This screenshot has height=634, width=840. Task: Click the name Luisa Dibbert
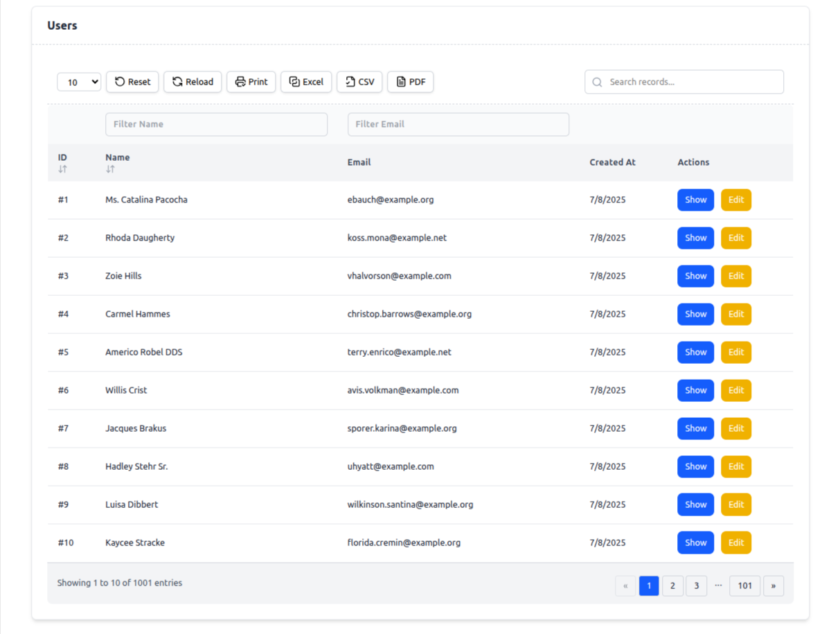pos(132,504)
